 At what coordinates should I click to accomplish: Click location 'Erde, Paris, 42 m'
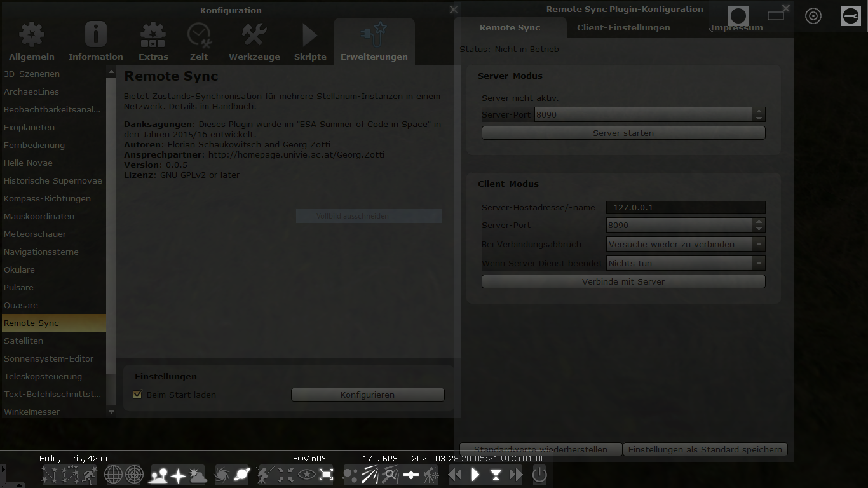click(73, 458)
